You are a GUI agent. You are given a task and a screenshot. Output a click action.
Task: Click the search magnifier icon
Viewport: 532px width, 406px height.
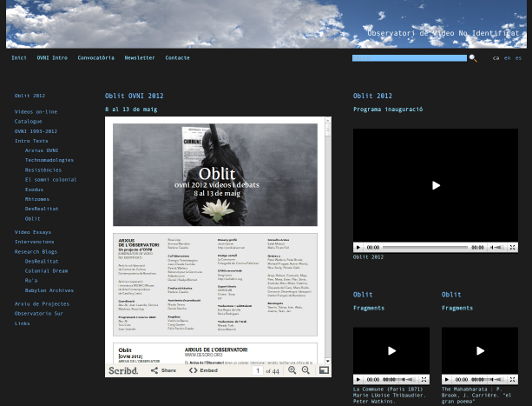point(473,58)
